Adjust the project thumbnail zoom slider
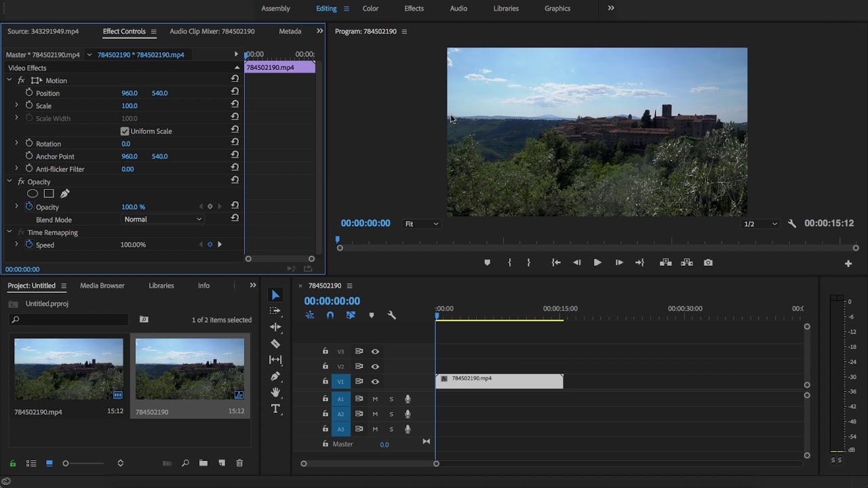This screenshot has height=488, width=868. [x=66, y=464]
